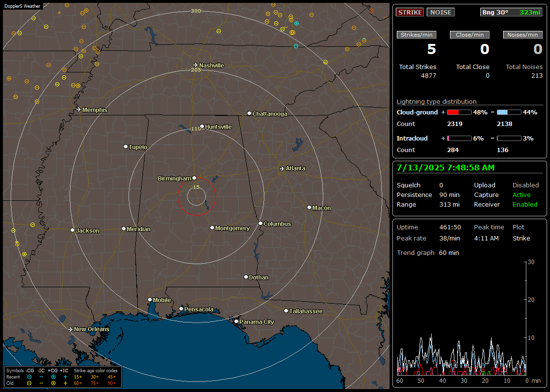This screenshot has height=392, width=550.
Task: Click the positive Cloud-ground count 2319
Action: (455, 124)
